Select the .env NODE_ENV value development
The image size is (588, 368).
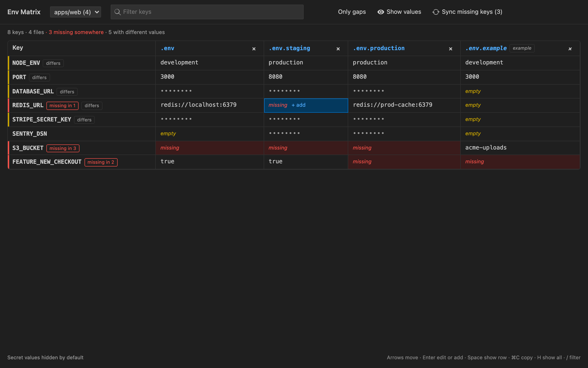click(210, 63)
